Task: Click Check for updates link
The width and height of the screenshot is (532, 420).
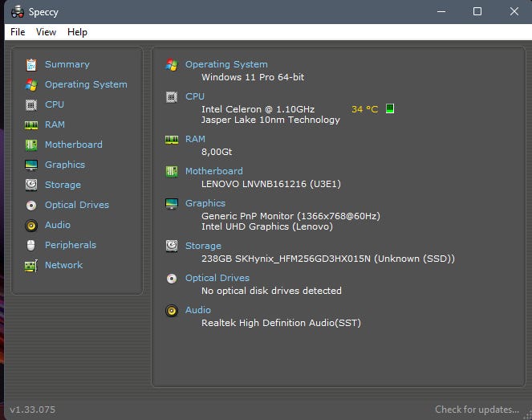Action: 477,410
